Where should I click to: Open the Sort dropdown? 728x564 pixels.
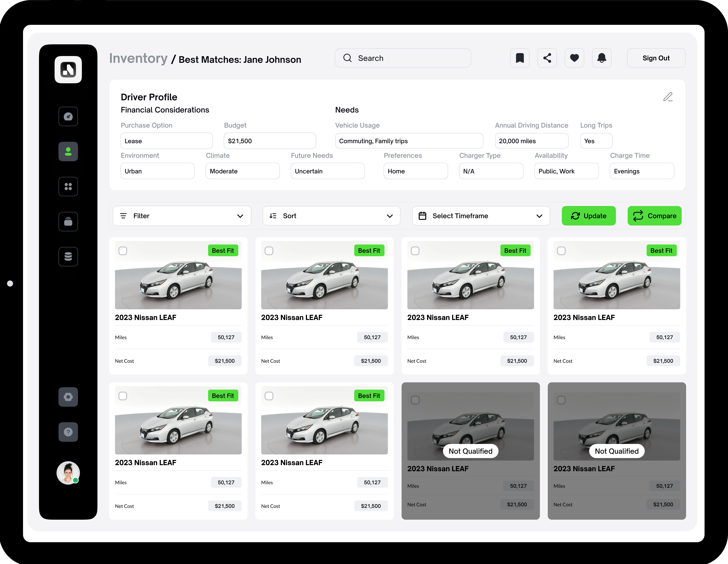(x=331, y=216)
